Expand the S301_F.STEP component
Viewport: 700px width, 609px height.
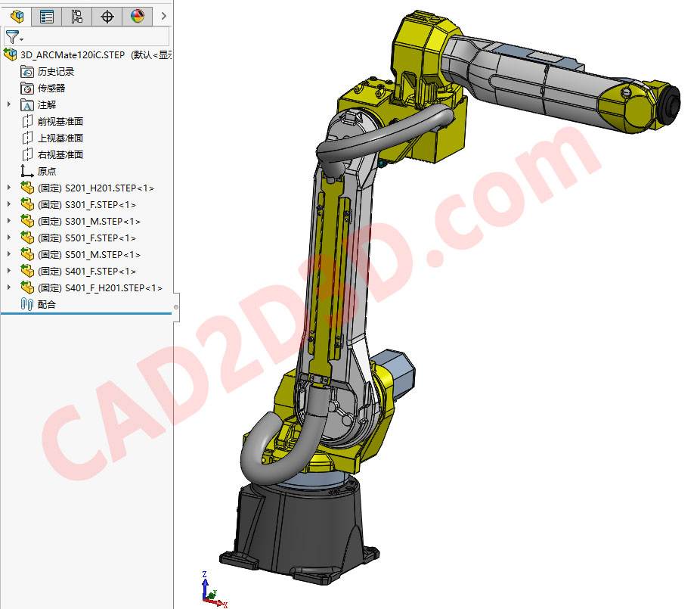coord(8,204)
